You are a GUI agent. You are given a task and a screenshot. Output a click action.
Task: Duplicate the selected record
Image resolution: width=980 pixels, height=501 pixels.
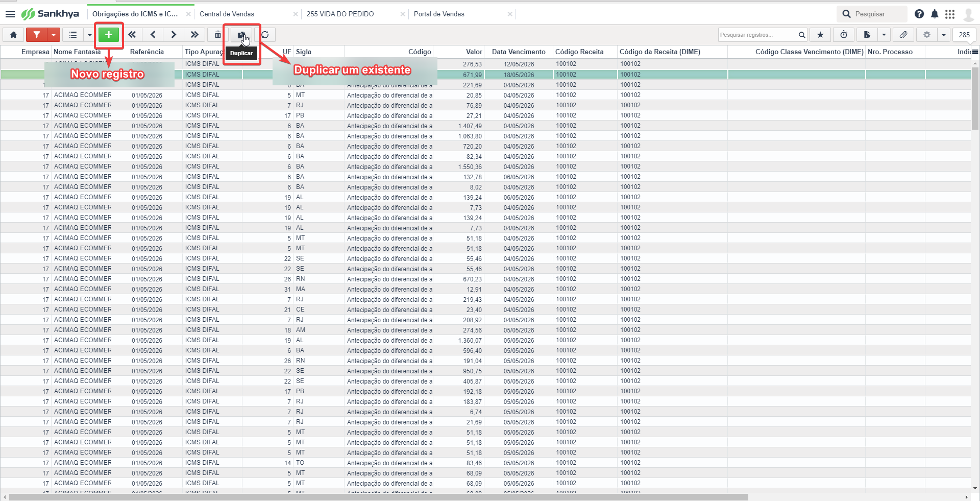(241, 35)
